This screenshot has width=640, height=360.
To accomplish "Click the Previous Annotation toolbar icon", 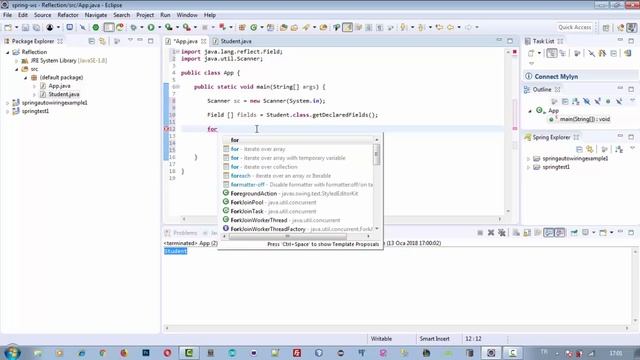I will pyautogui.click(x=422, y=27).
